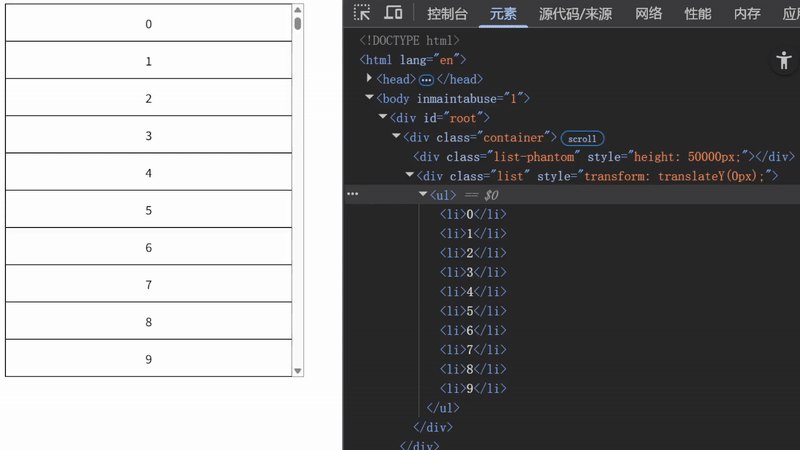Image resolution: width=800 pixels, height=450 pixels.
Task: Click scrollbar down arrow in list
Action: click(298, 370)
